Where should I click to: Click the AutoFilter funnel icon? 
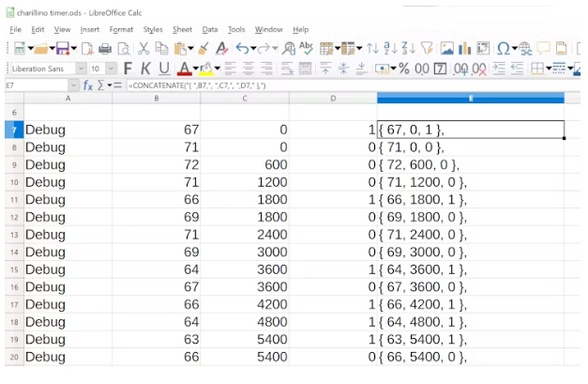click(428, 48)
